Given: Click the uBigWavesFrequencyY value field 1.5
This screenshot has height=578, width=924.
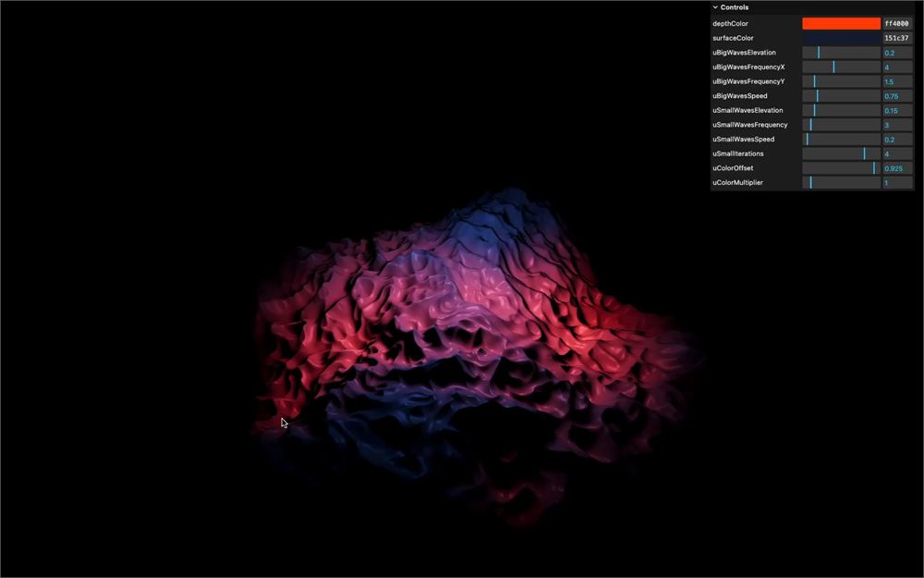Looking at the screenshot, I should [897, 81].
